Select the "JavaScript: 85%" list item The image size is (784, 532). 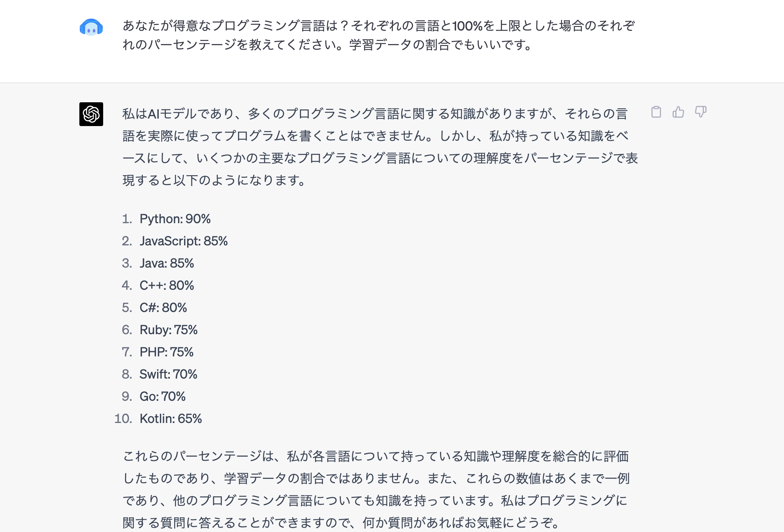point(183,241)
